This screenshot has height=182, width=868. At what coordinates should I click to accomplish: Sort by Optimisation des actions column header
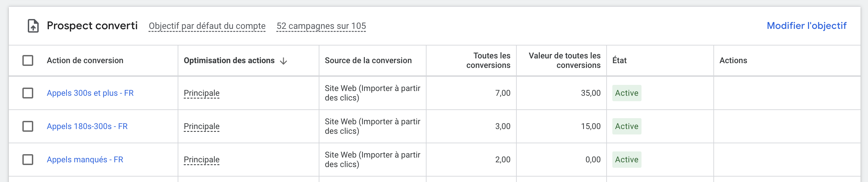pyautogui.click(x=229, y=60)
